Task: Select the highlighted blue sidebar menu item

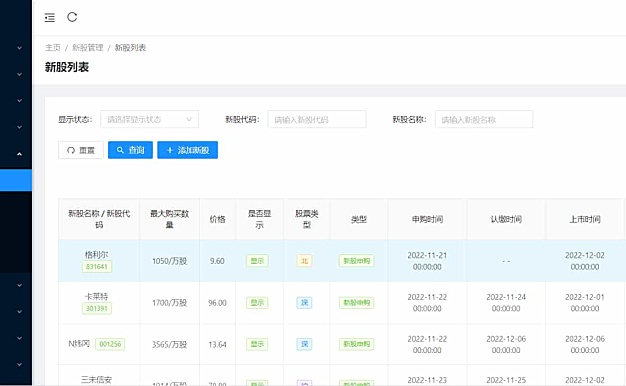Action: click(16, 180)
